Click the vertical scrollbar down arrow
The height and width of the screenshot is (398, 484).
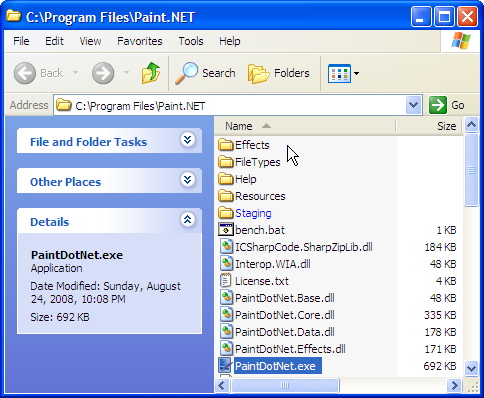471,368
